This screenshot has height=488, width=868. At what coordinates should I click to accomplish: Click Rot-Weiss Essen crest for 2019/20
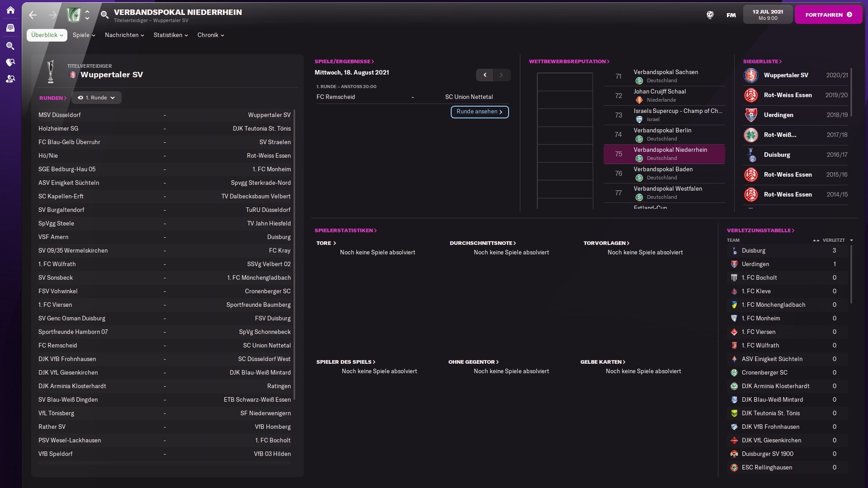point(751,95)
